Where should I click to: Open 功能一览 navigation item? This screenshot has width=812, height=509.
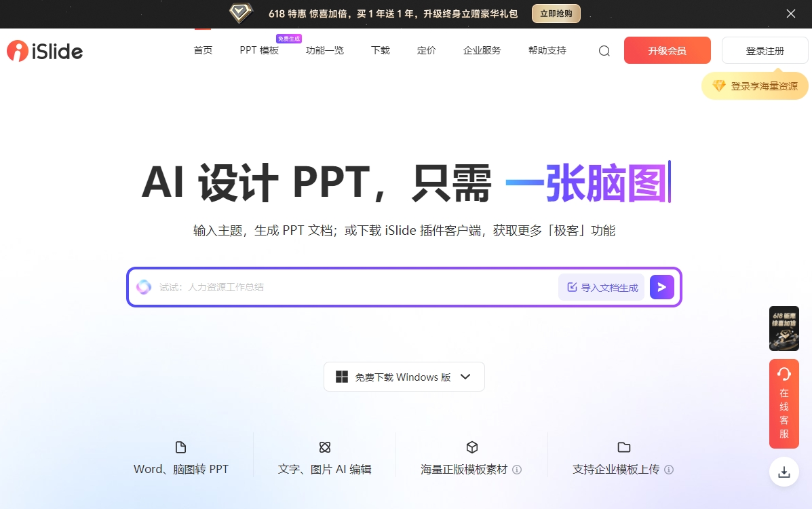325,50
